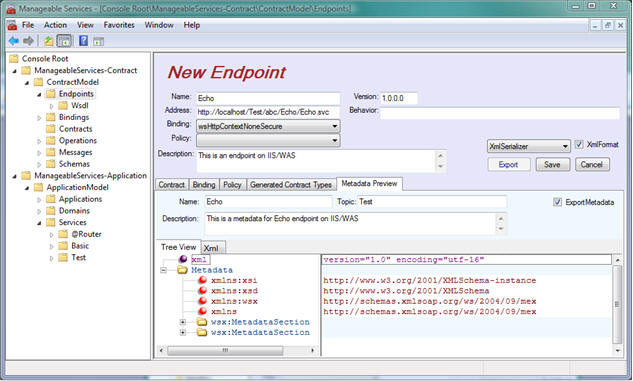Image resolution: width=633 pixels, height=381 pixels.
Task: Click the red xmlns:xsd attribute icon
Action: click(x=203, y=291)
